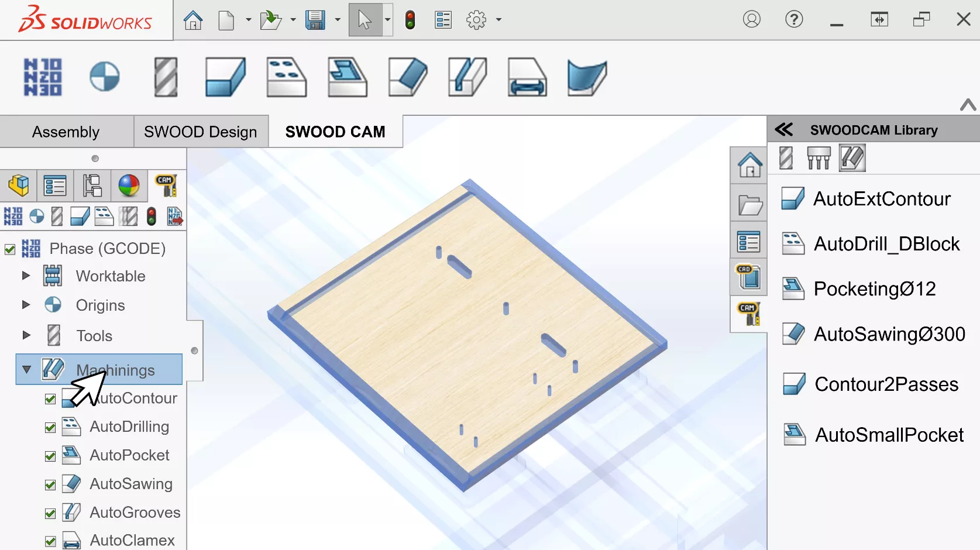This screenshot has width=980, height=550.
Task: Click the export G-code icon in the small CAM toolbar
Action: click(175, 216)
